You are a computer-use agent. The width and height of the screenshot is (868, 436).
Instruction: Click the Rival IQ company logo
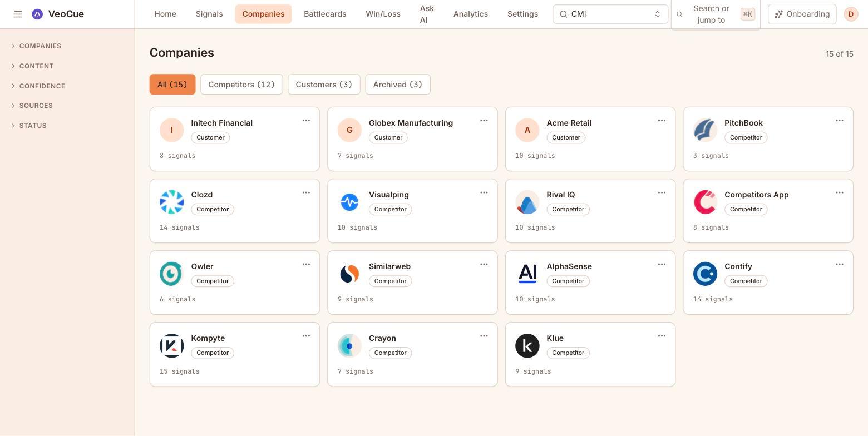527,202
